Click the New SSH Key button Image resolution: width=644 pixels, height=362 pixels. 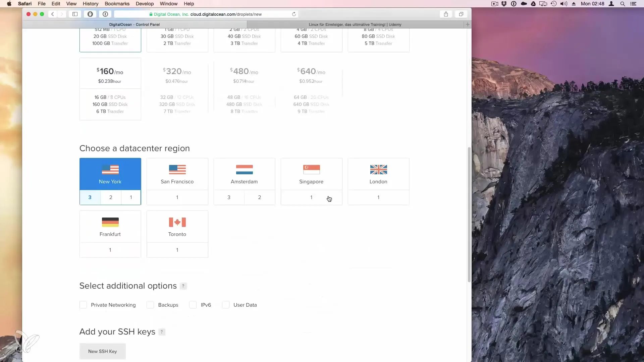pyautogui.click(x=103, y=351)
